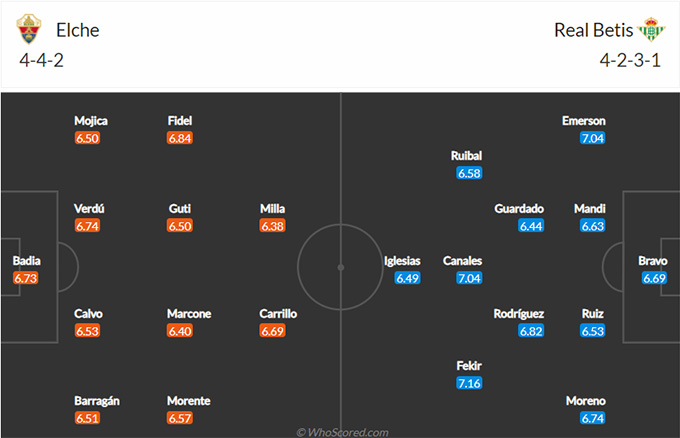
Task: Click the Elche club crest icon
Action: pos(29,29)
